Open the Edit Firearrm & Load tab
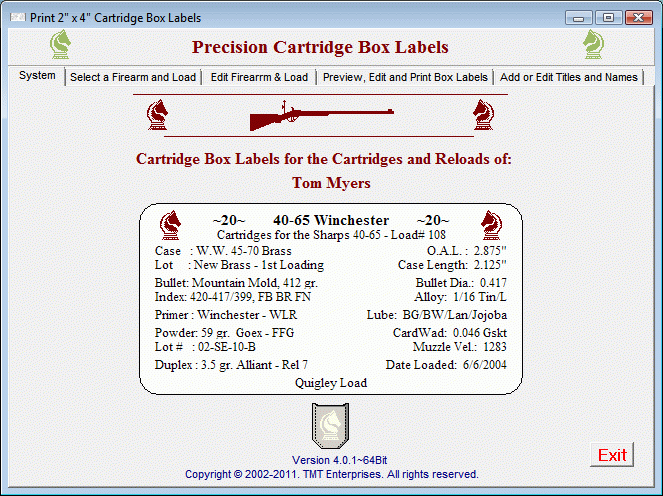 point(259,77)
